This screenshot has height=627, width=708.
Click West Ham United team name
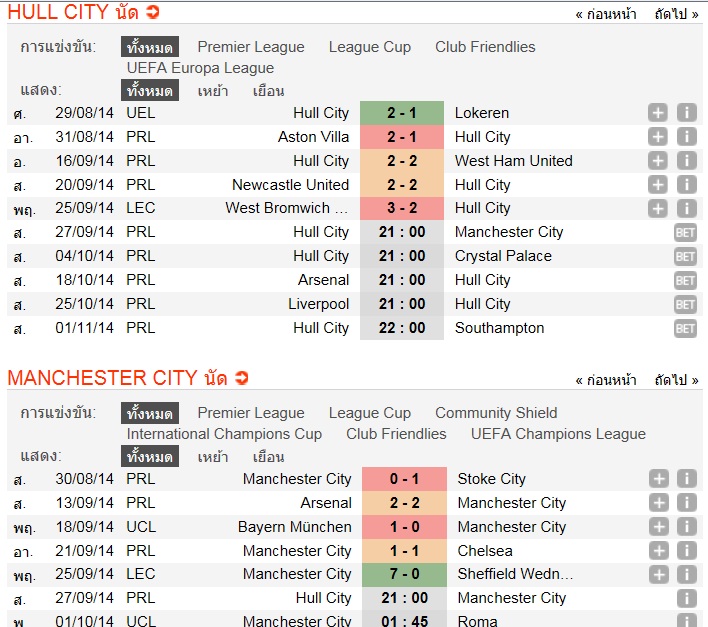(513, 161)
